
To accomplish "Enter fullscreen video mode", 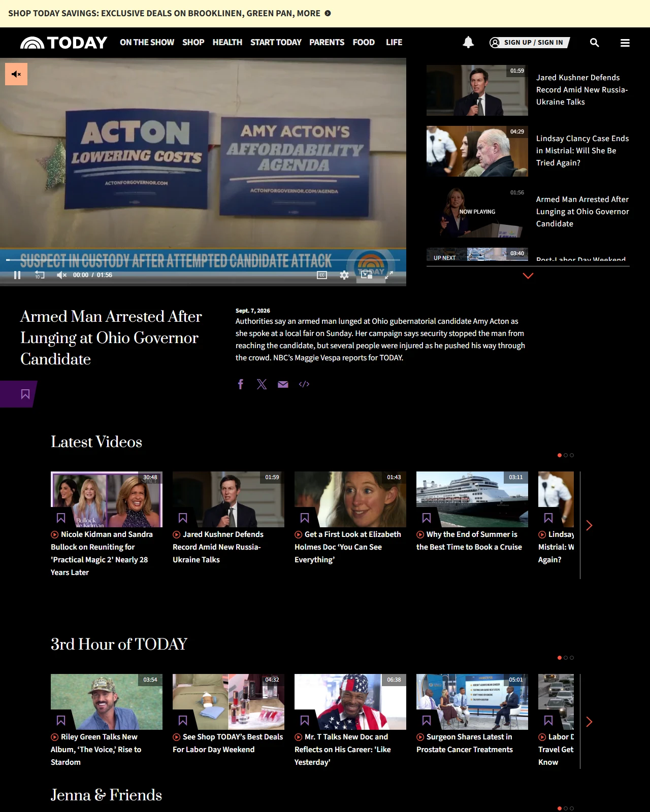I will coord(389,275).
